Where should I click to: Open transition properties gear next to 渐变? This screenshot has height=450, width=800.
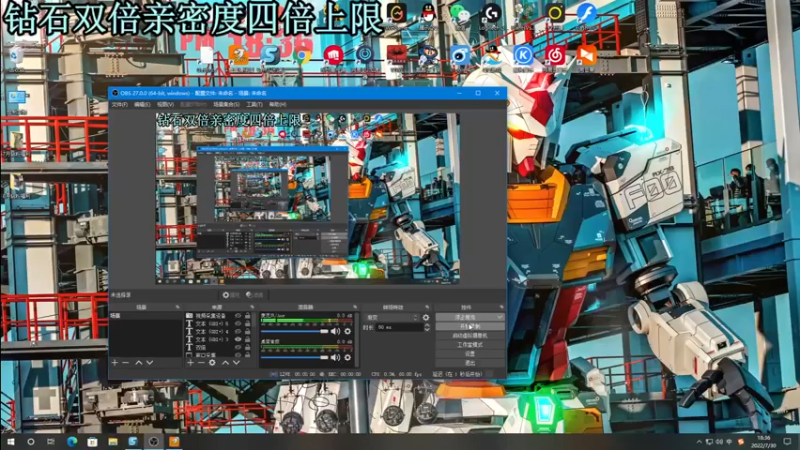click(x=426, y=317)
